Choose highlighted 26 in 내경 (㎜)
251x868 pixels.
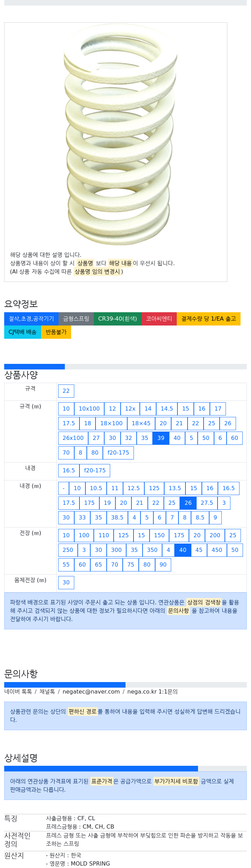pyautogui.click(x=188, y=503)
